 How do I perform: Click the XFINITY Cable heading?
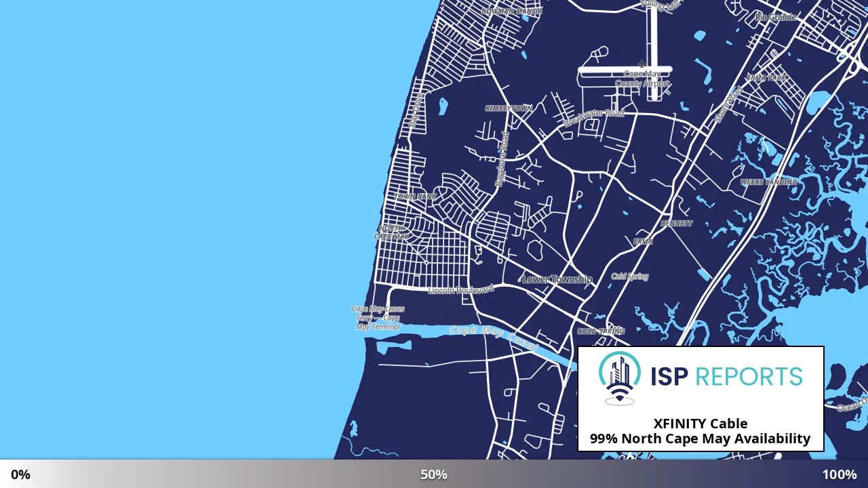701,424
